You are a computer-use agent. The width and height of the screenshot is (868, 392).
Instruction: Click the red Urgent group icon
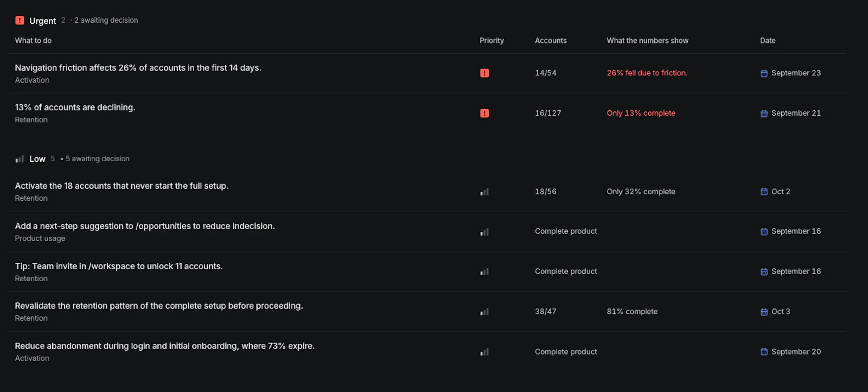[20, 20]
